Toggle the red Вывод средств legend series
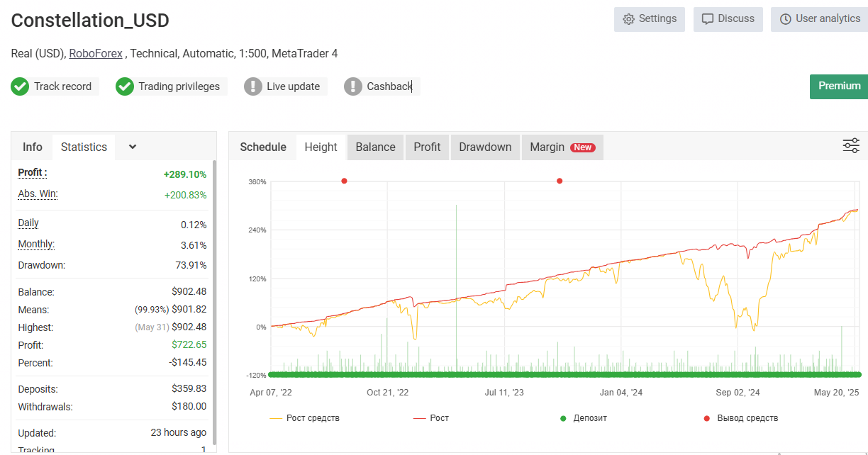 point(741,418)
